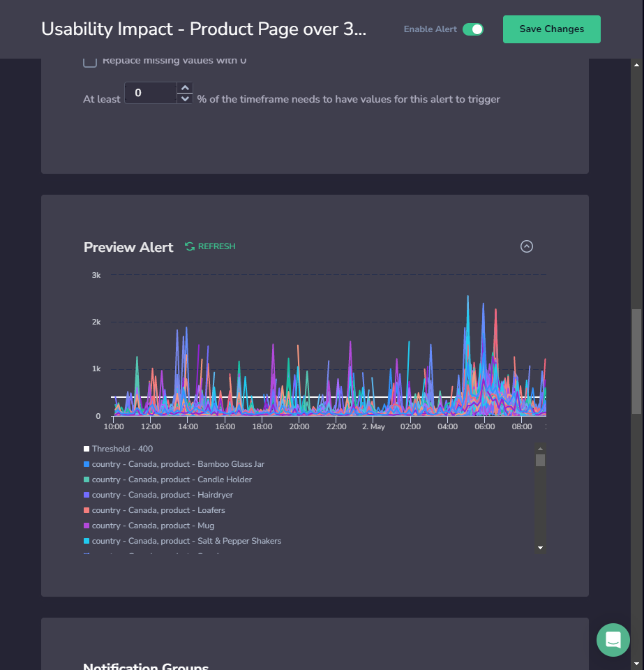Click the legend list scrollbar thumb

[540, 460]
